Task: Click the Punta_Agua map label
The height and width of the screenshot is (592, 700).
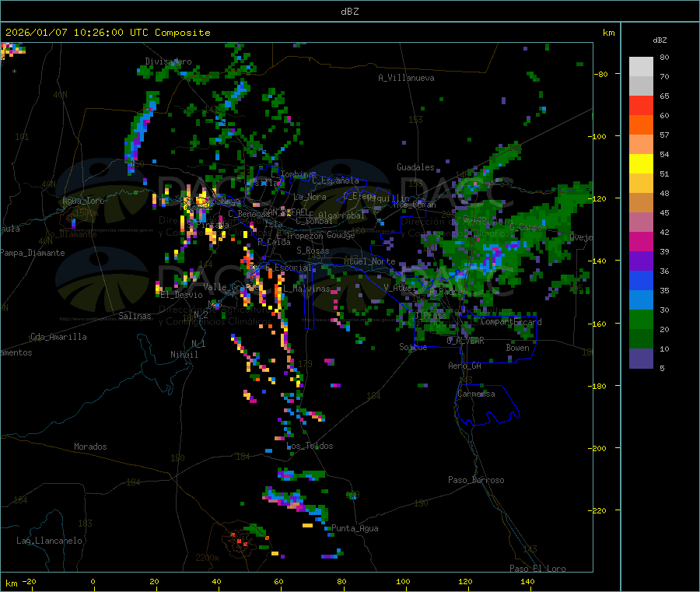Action: click(355, 528)
